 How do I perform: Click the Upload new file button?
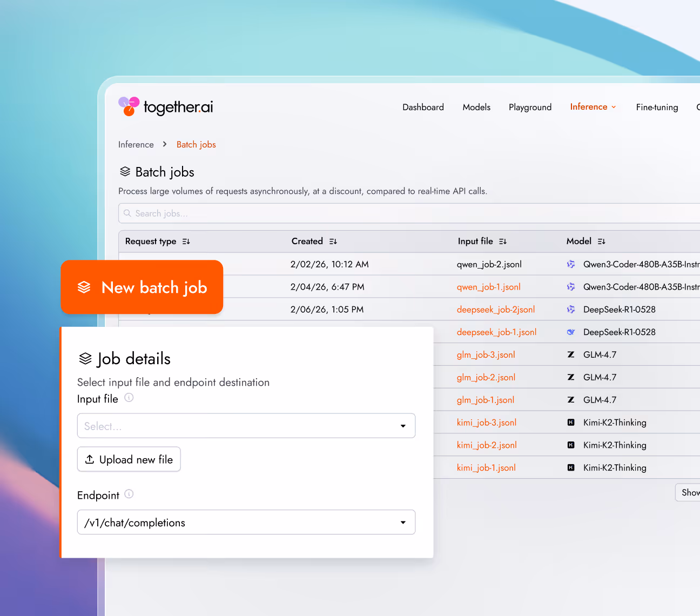pos(129,459)
